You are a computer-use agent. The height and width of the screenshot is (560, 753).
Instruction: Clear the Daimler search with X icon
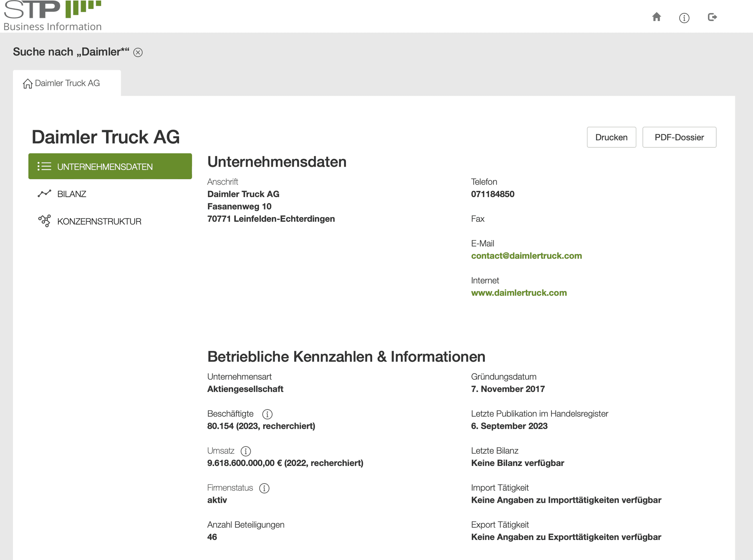(138, 53)
